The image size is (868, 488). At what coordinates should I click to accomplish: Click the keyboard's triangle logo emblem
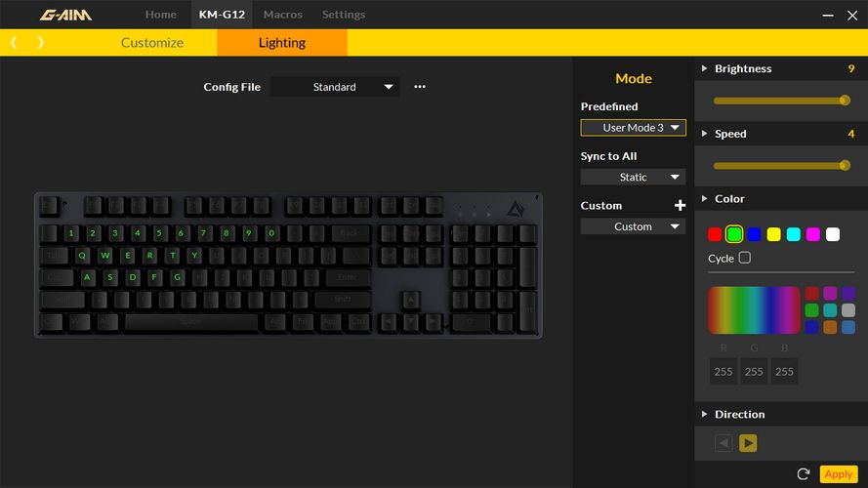pos(516,209)
